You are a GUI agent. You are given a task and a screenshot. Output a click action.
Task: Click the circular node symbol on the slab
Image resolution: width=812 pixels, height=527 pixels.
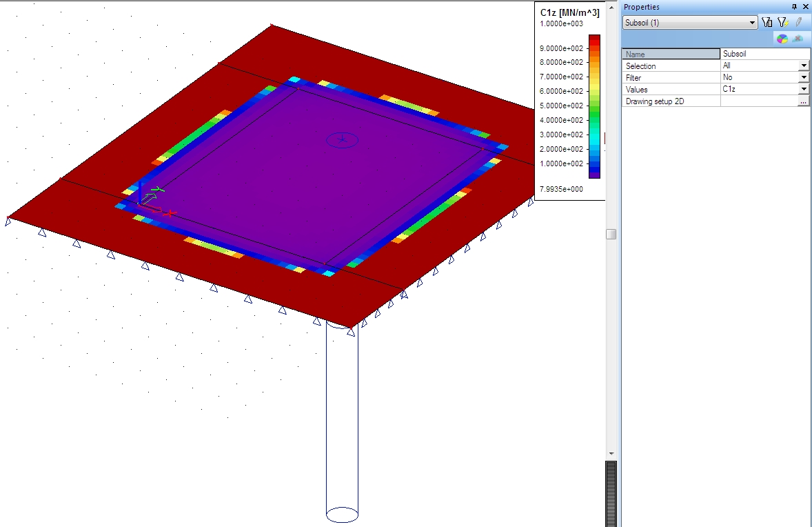point(342,139)
